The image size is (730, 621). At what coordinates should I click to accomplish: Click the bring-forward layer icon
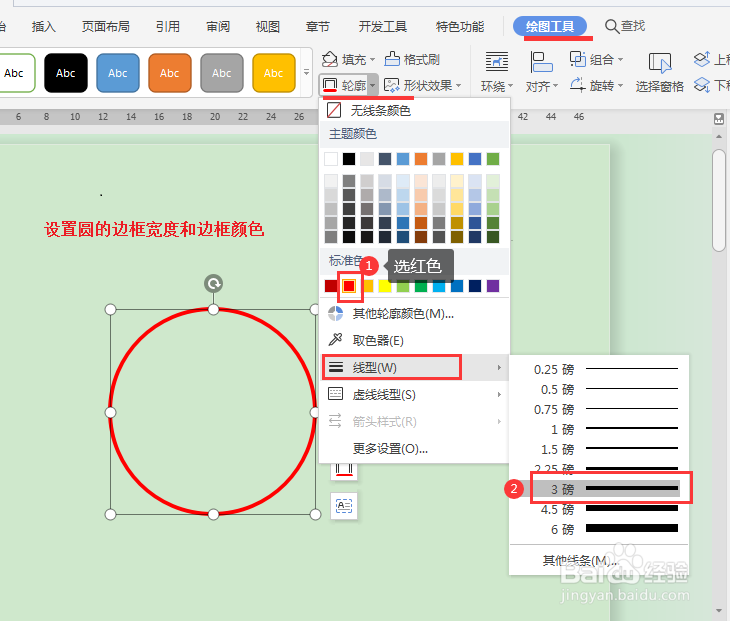(702, 59)
